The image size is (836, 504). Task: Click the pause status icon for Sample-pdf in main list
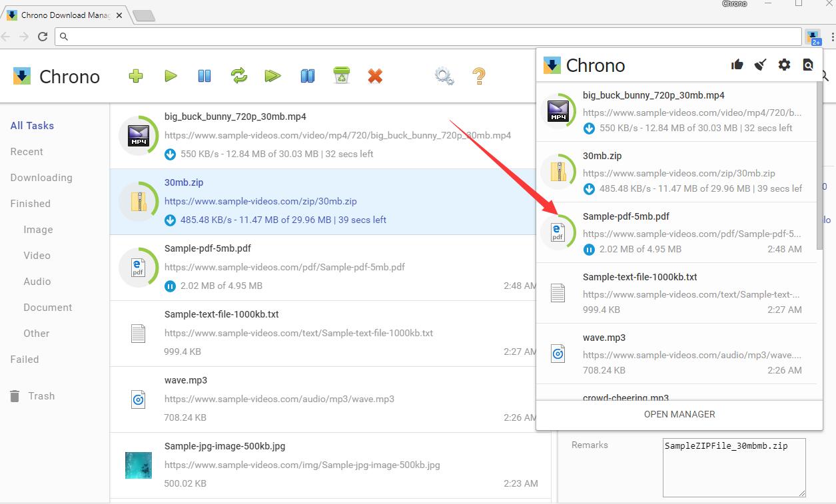click(x=170, y=286)
